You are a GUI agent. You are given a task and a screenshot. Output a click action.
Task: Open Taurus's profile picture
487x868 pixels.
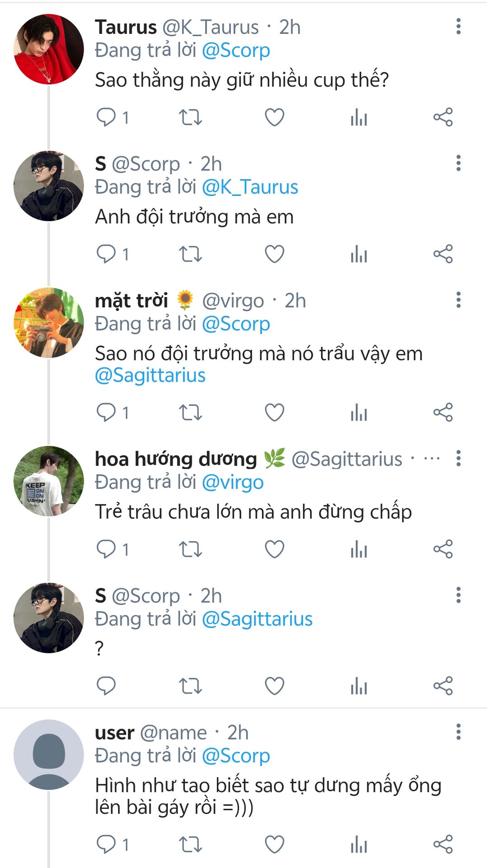pyautogui.click(x=49, y=49)
